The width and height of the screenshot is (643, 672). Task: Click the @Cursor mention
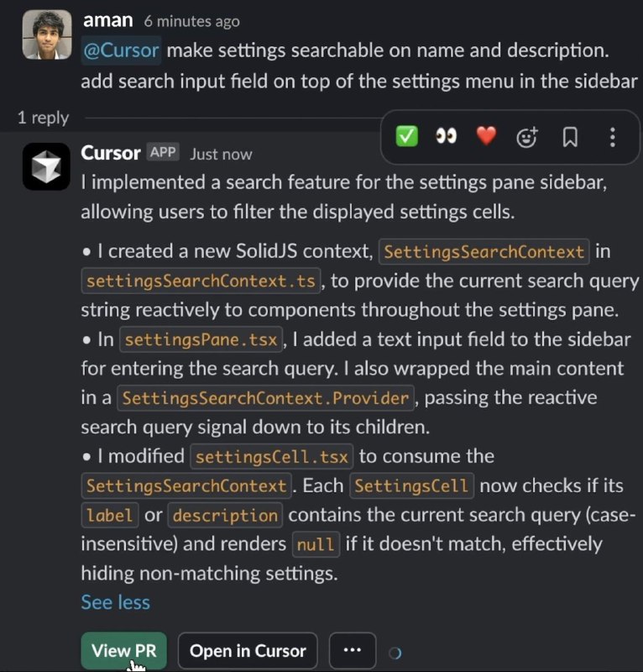click(x=121, y=50)
